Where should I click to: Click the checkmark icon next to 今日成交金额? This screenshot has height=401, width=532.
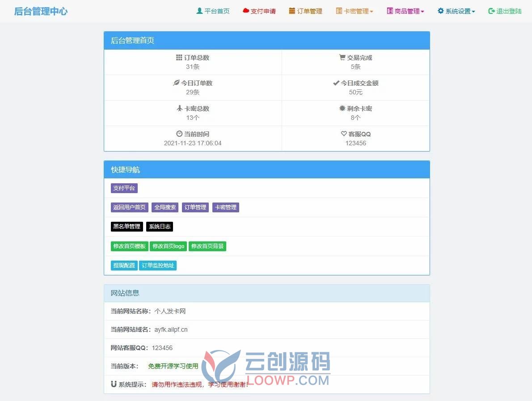(336, 83)
